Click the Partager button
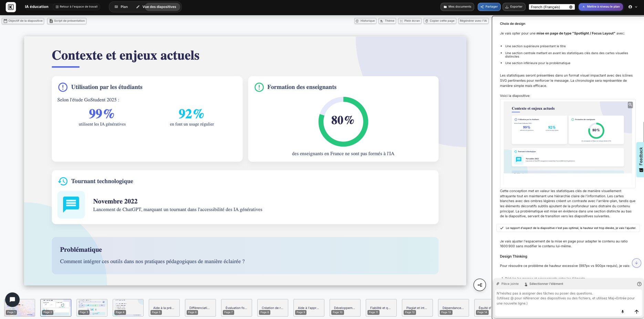The image size is (644, 319). tap(489, 7)
